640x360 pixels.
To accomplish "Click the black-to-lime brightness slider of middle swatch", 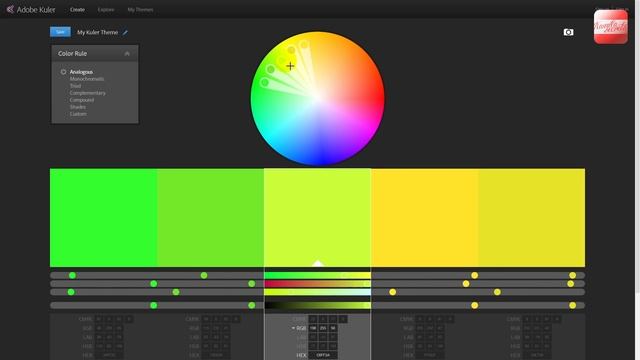I will (x=318, y=305).
